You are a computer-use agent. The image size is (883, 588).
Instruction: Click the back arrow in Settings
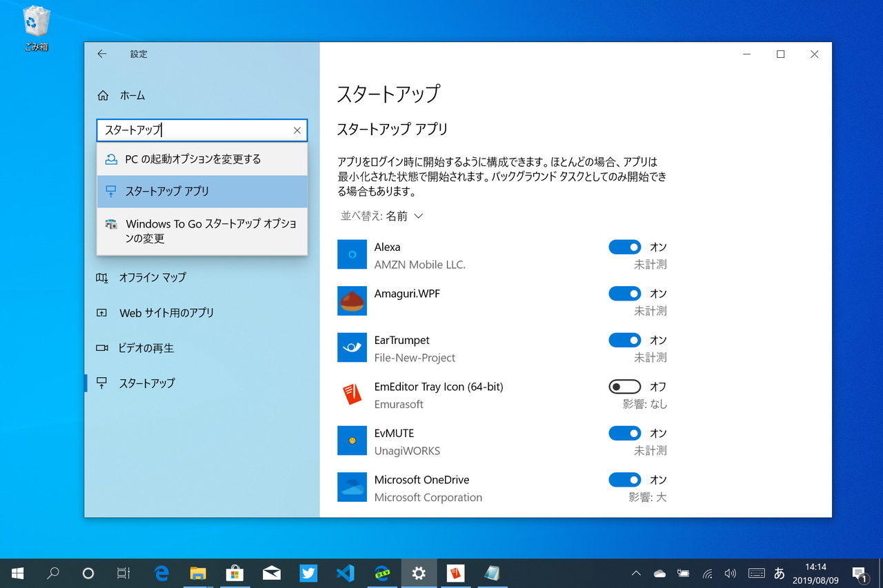point(101,54)
